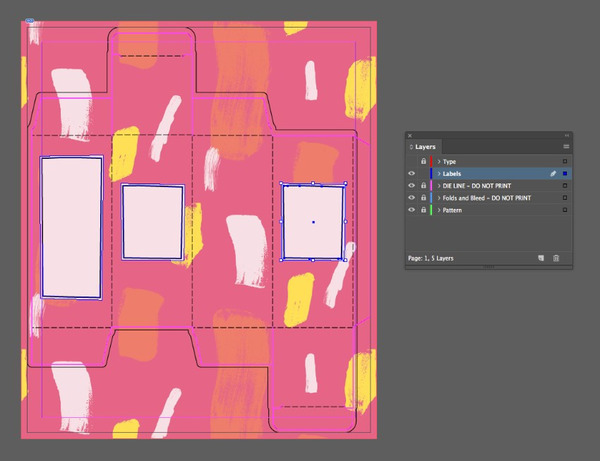Unlock the Type layer

point(423,161)
